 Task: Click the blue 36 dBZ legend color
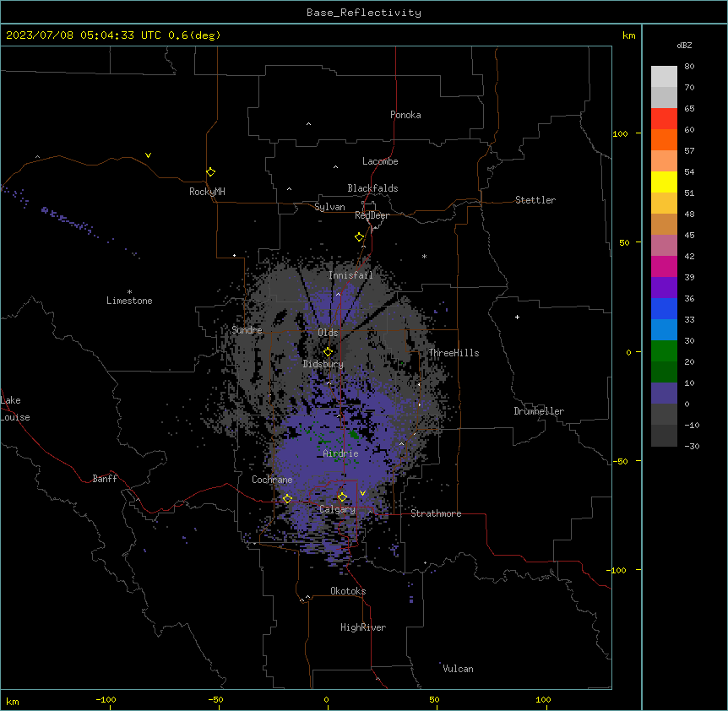coord(664,308)
